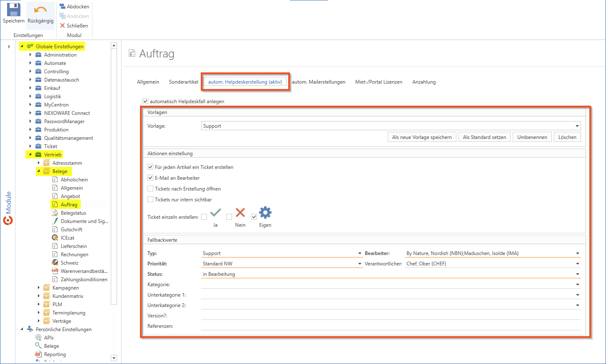
Task: Click tree scrollbar down arrow
Action: 114,358
